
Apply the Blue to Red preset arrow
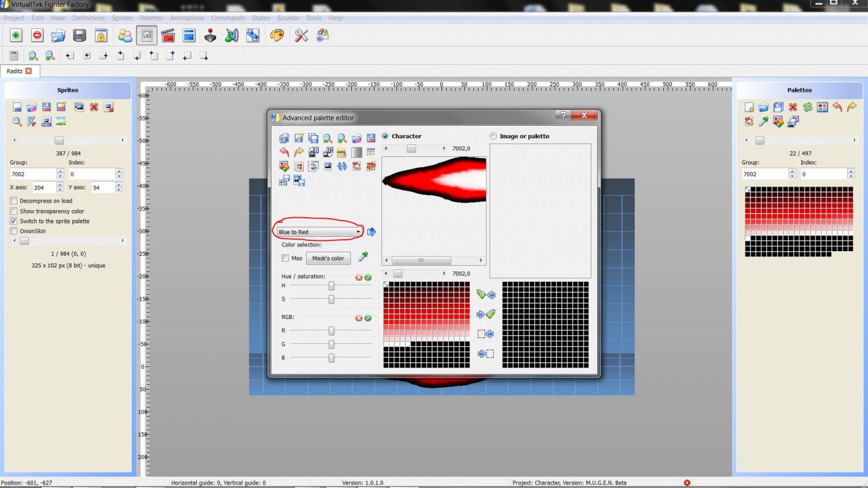tap(372, 232)
